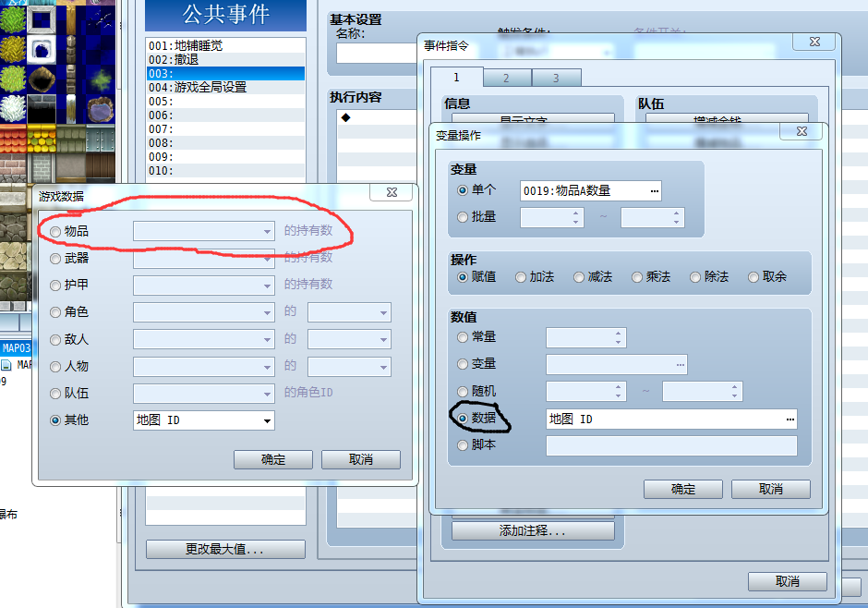Viewport: 868px width, 608px height.
Task: Cancel the 变量操作 dialog
Action: pyautogui.click(x=770, y=489)
